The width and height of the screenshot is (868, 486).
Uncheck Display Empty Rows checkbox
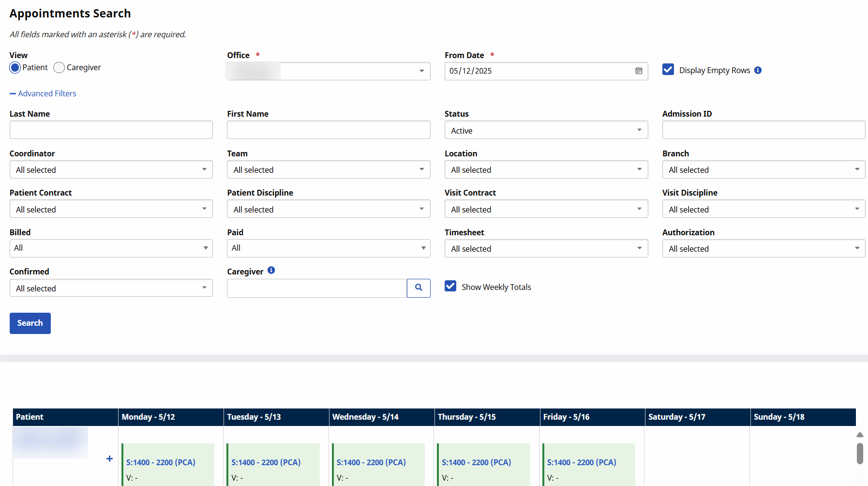click(668, 70)
